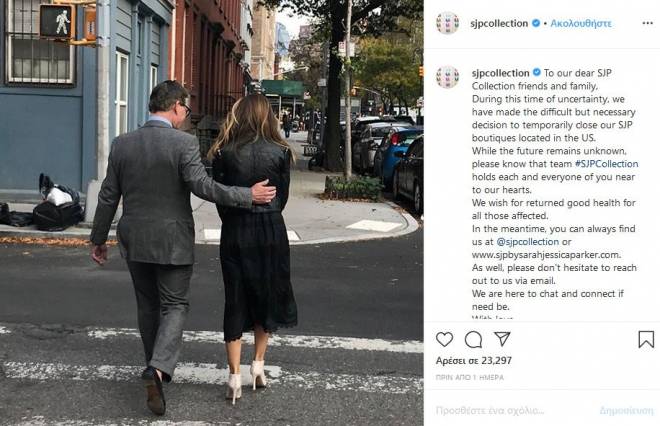Open @sjpcollection mention link
Image resolution: width=660 pixels, height=426 pixels.
coord(528,242)
